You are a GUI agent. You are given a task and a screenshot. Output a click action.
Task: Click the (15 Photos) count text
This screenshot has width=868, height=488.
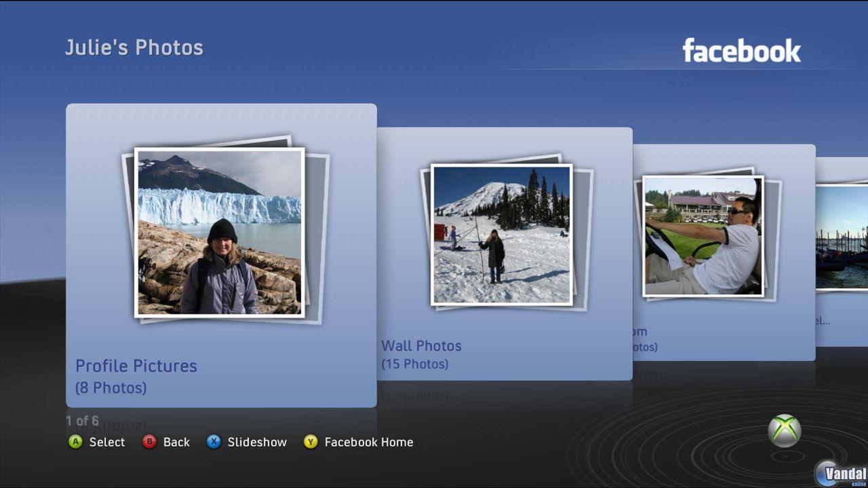tap(414, 364)
